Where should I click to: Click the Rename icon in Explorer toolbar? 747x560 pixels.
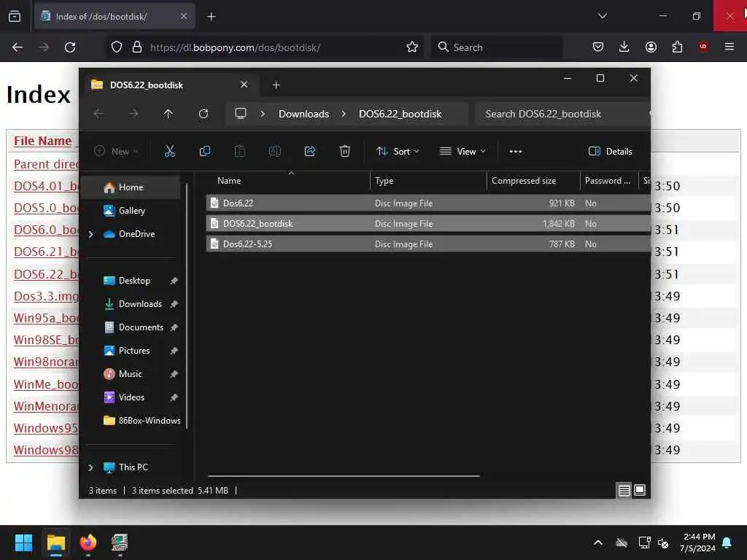[x=275, y=152]
